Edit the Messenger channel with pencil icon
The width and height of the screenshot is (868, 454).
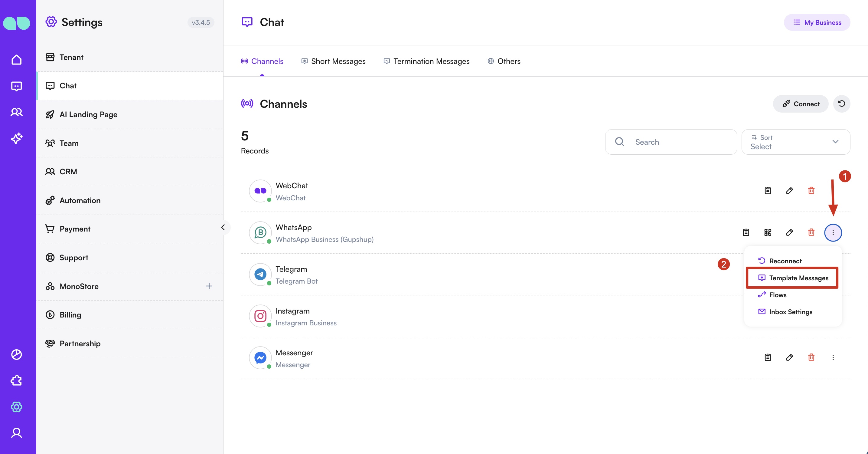pyautogui.click(x=789, y=357)
